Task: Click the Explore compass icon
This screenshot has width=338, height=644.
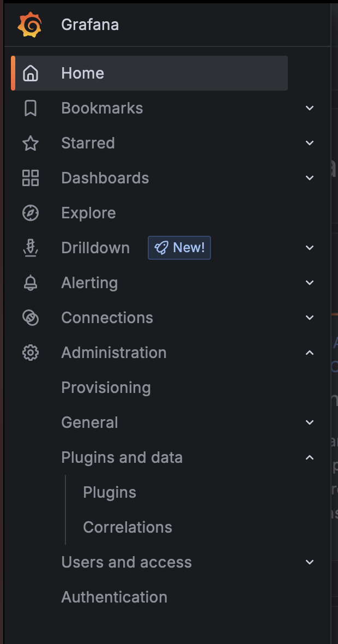Action: click(31, 213)
